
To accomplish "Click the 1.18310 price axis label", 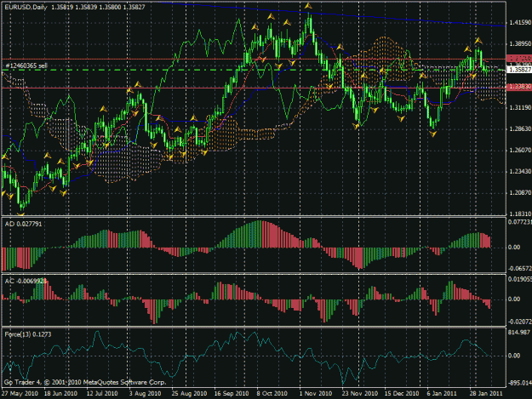I will pos(520,214).
